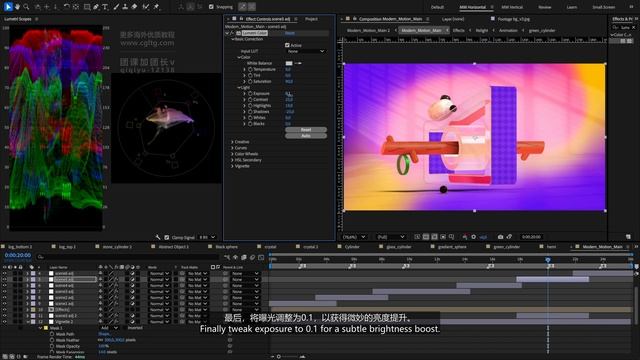
Task: Click the current time indicator playhead
Action: 548,260
